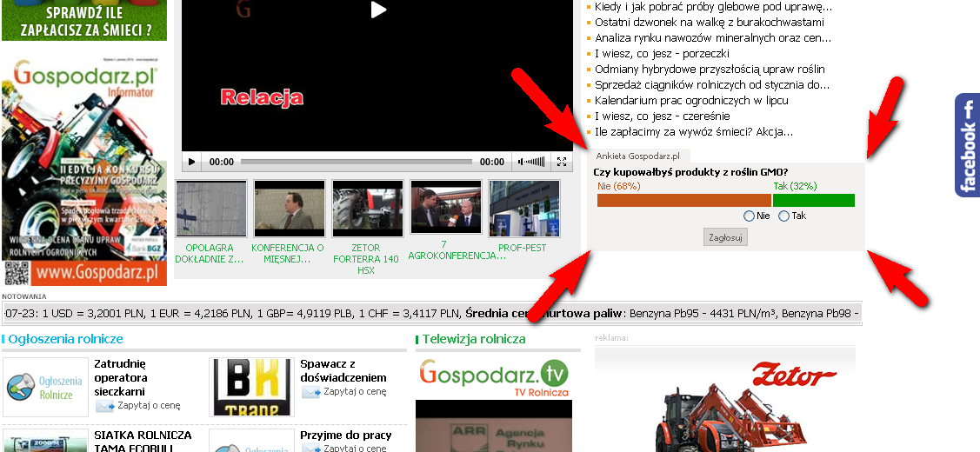Open ad Przyjmę do pracy
Screen dimensions: 980x452
tap(345, 435)
